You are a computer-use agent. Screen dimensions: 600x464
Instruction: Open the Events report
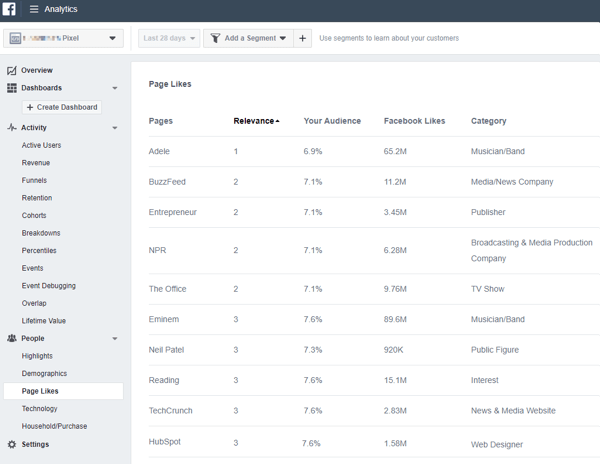coord(32,268)
